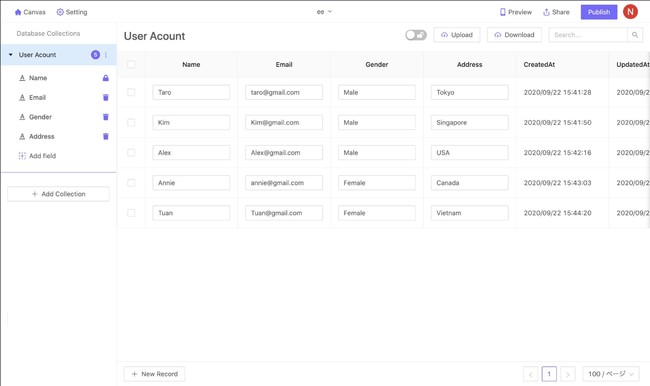Go to the Canvas tab
The image size is (650, 386).
(x=30, y=12)
